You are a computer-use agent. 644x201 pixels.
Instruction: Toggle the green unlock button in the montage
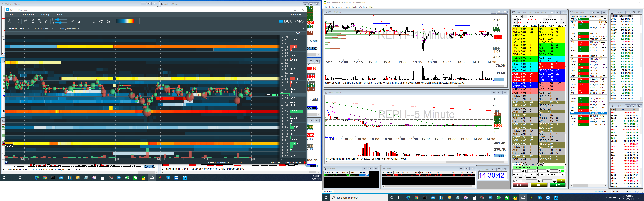[562, 171]
